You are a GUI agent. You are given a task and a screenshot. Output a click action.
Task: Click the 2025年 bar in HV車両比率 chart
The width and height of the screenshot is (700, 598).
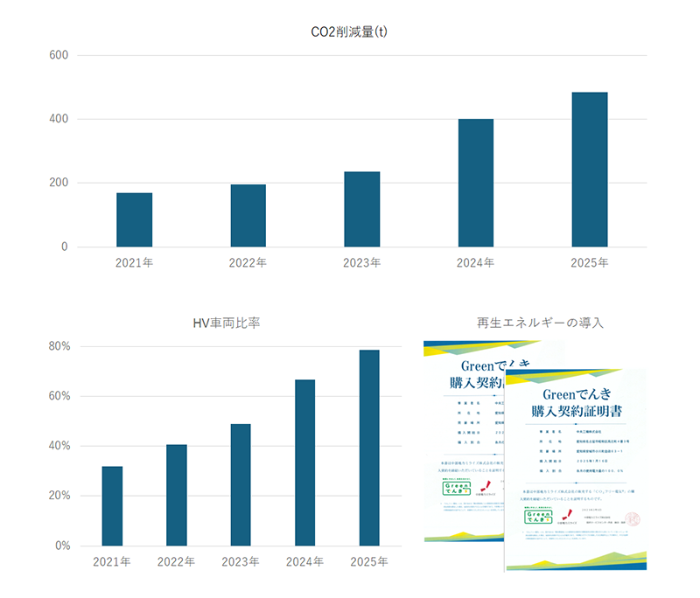[x=368, y=448]
